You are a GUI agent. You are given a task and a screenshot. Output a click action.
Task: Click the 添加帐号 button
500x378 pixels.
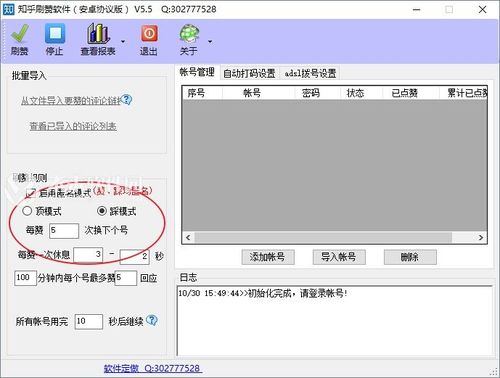268,257
